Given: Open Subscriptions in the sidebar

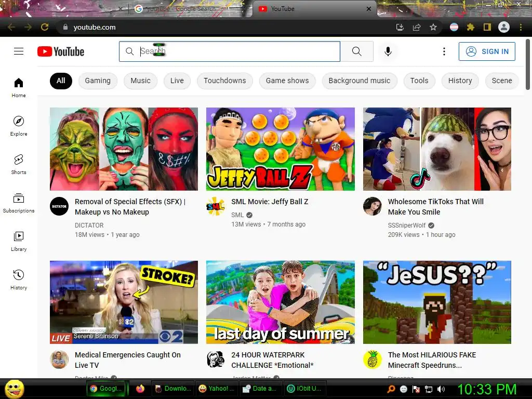Looking at the screenshot, I should coord(19,203).
